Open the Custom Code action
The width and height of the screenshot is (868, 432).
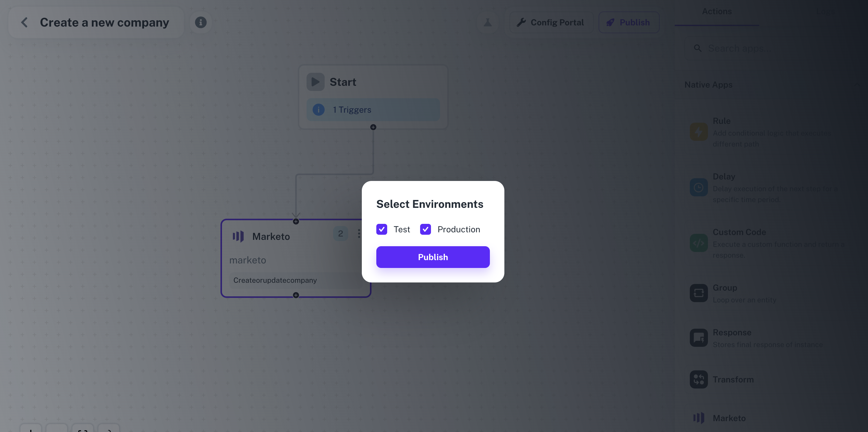(699, 243)
